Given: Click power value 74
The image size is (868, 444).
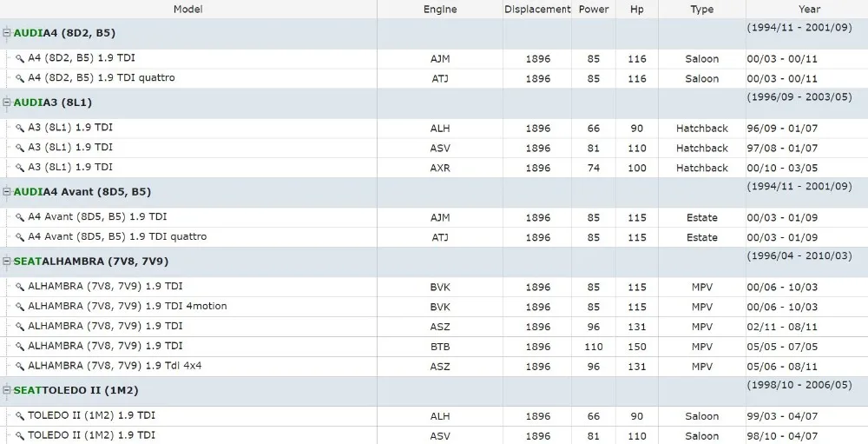Looking at the screenshot, I should click(x=594, y=168).
